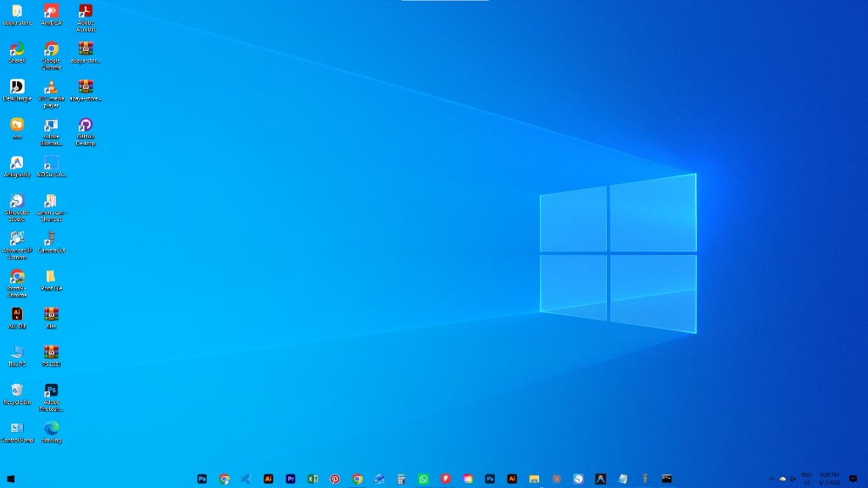Select the CameraCut desktop shortcut
The height and width of the screenshot is (488, 868).
tap(51, 243)
